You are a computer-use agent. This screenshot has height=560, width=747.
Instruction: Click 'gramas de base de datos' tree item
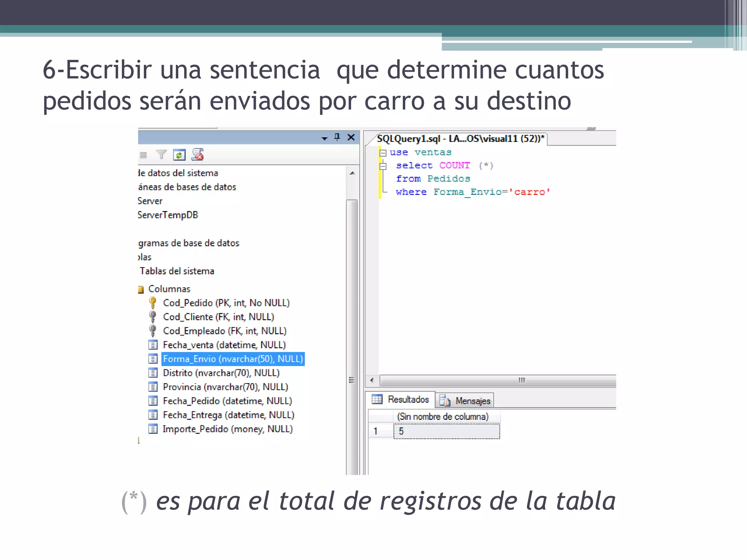(189, 243)
